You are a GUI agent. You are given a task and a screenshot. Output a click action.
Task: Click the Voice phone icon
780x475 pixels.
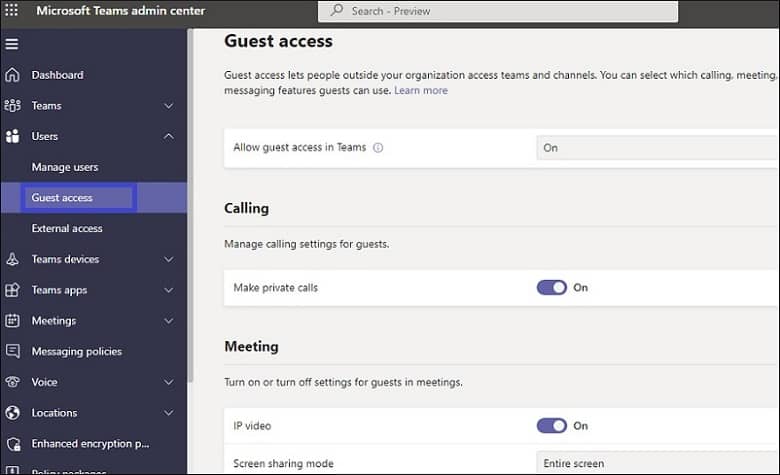point(12,382)
